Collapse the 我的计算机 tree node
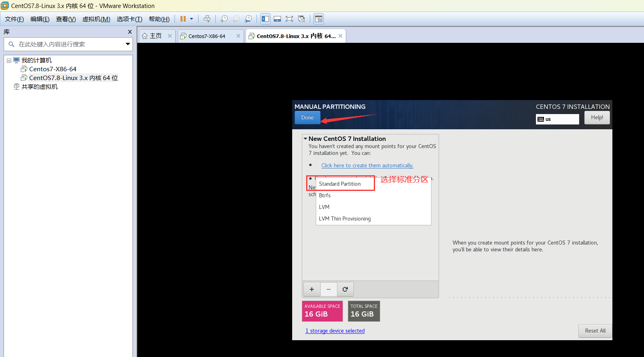Image resolution: width=644 pixels, height=357 pixels. tap(9, 60)
